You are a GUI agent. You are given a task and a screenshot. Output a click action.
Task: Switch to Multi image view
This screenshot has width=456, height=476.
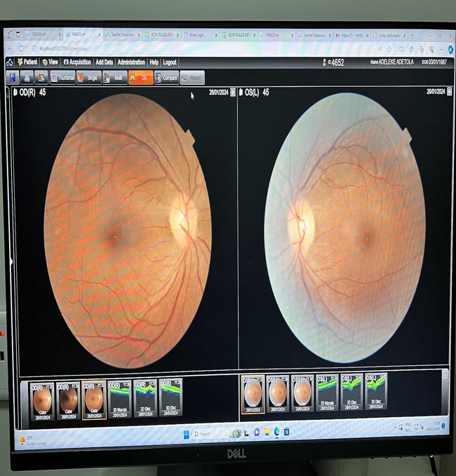(114, 78)
